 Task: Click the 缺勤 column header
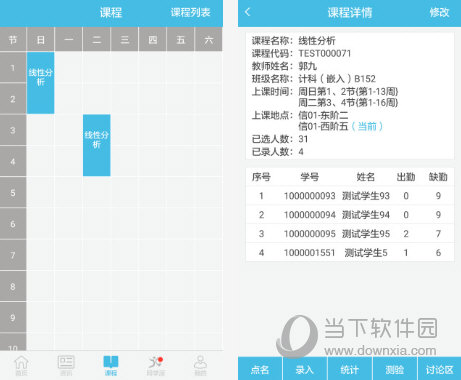(x=438, y=176)
